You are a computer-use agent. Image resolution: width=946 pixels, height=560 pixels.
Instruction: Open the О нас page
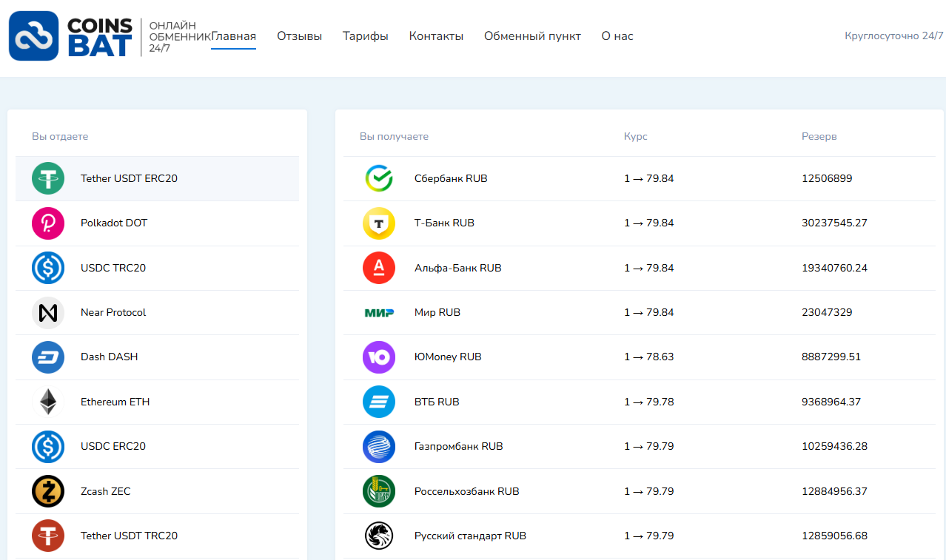point(617,36)
